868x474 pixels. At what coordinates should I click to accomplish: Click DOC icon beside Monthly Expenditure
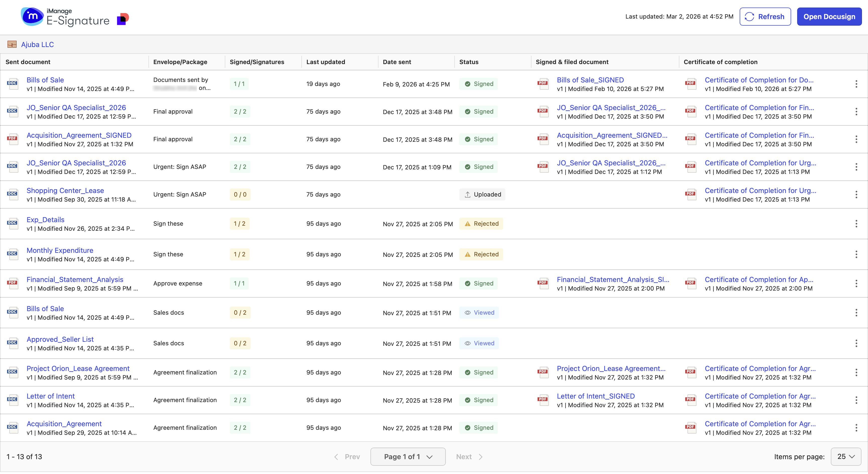point(13,254)
